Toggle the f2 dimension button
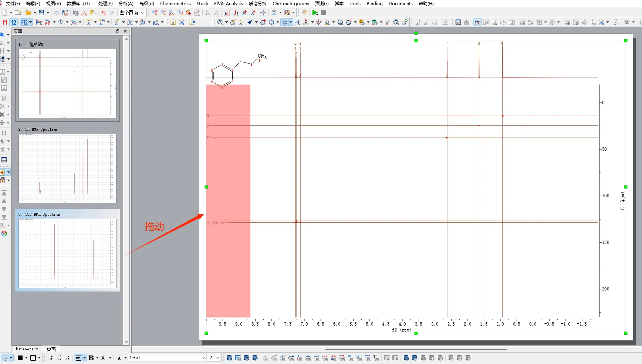 tap(14, 22)
